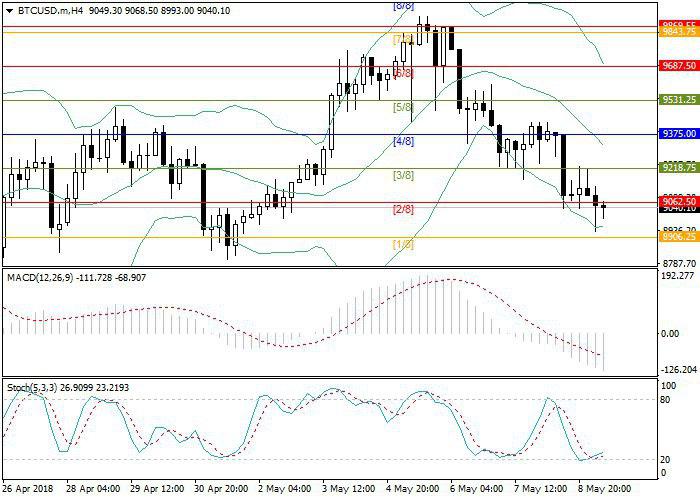Select the 9531.25 green price tag
Image resolution: width=700 pixels, height=500 pixels.
678,100
